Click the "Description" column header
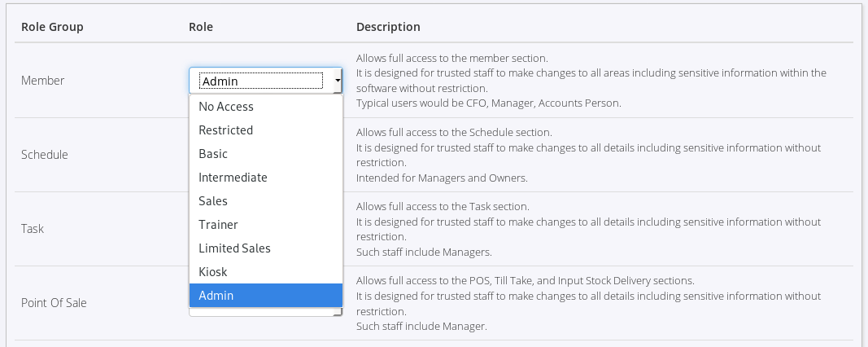This screenshot has height=347, width=868. (388, 27)
